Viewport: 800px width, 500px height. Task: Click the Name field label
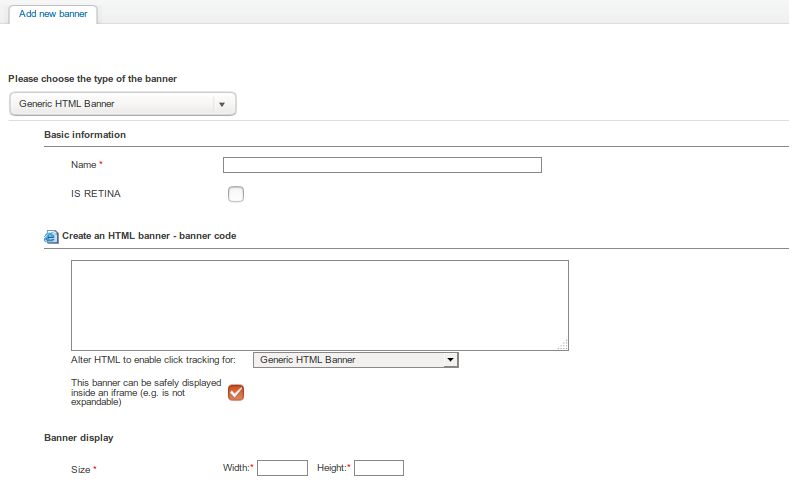click(85, 165)
